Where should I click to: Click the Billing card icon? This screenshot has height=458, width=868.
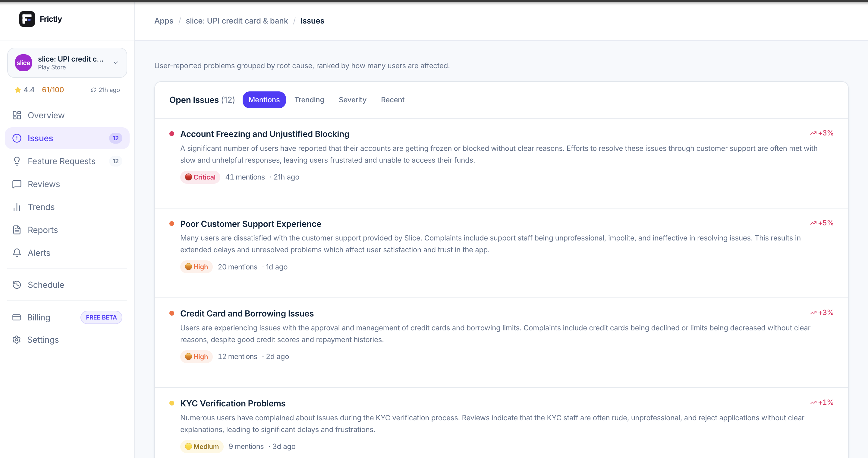17,317
